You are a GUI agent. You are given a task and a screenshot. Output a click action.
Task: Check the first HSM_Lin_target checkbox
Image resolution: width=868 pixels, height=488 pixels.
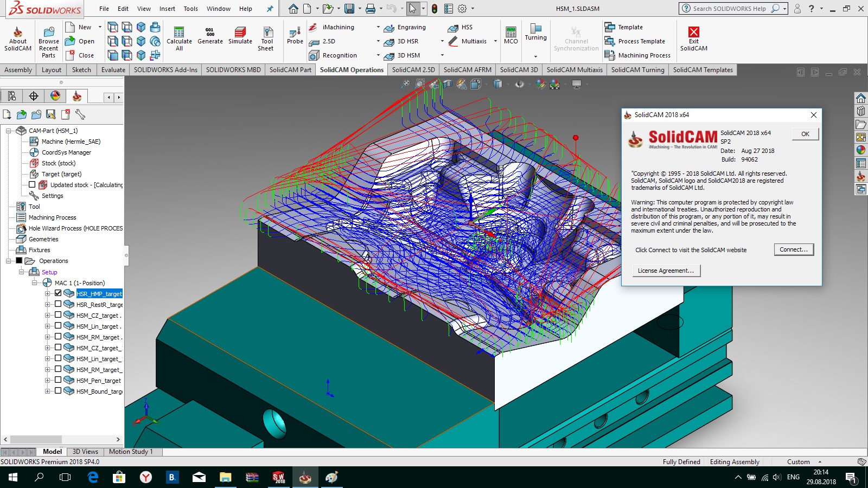tap(58, 326)
